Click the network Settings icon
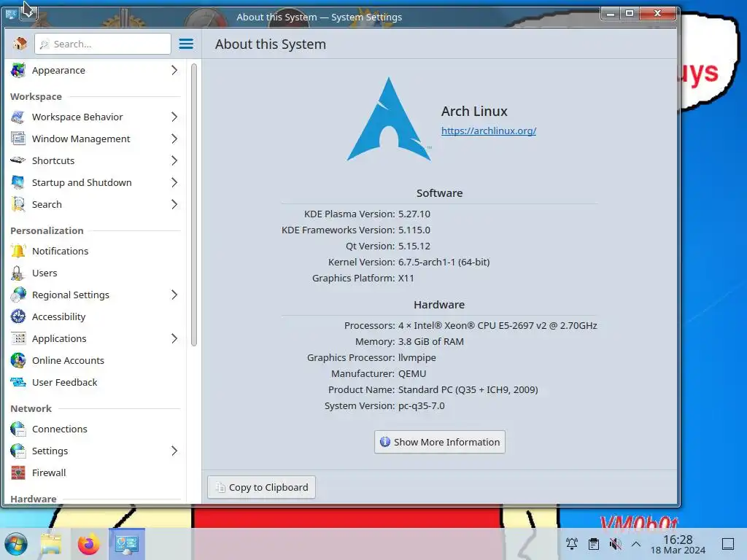The width and height of the screenshot is (747, 560). (x=18, y=451)
